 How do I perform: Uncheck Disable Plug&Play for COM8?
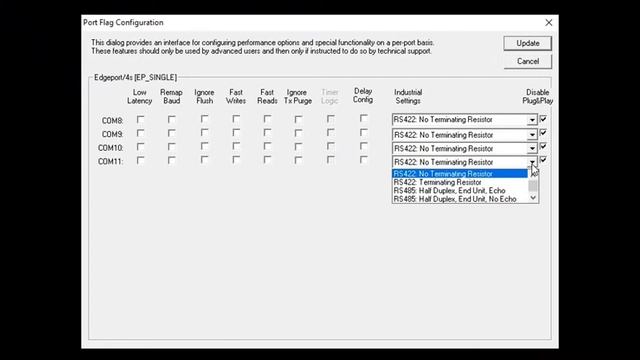543,119
